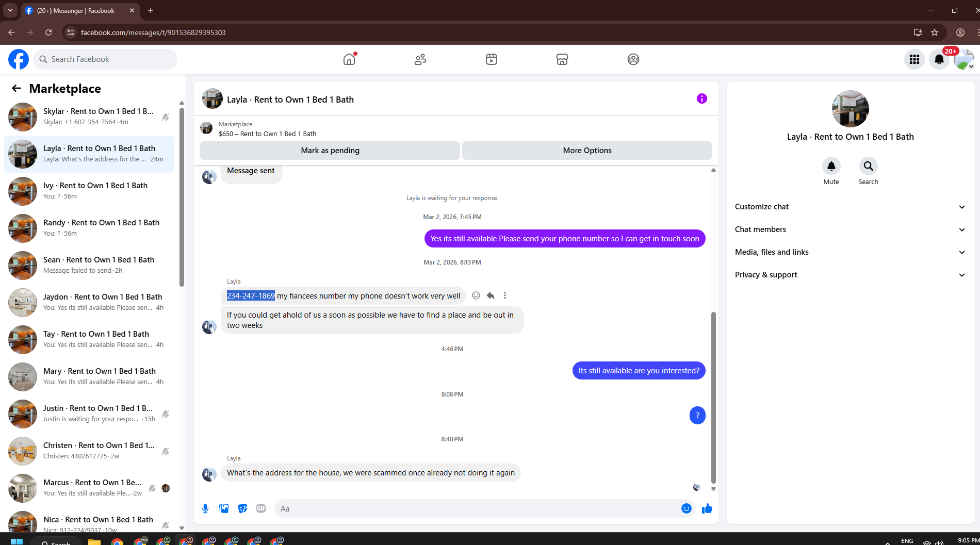
Task: Open the Justin conversation
Action: (89, 414)
